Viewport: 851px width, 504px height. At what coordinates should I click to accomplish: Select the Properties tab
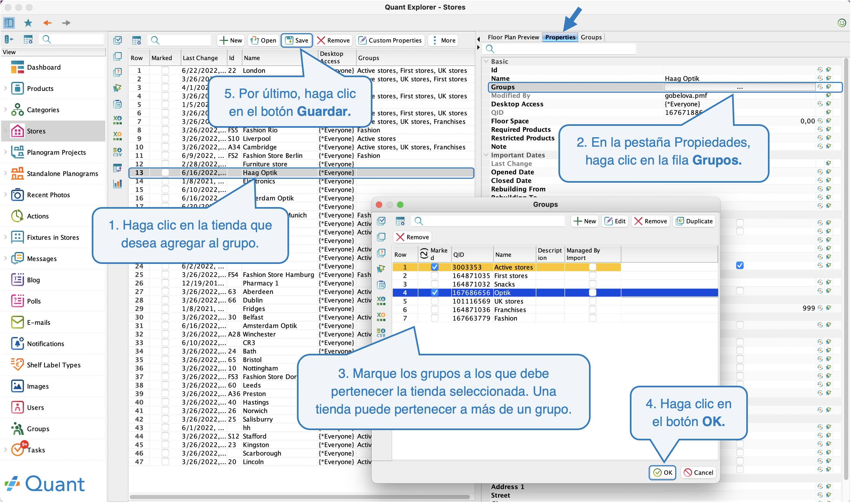(x=560, y=37)
